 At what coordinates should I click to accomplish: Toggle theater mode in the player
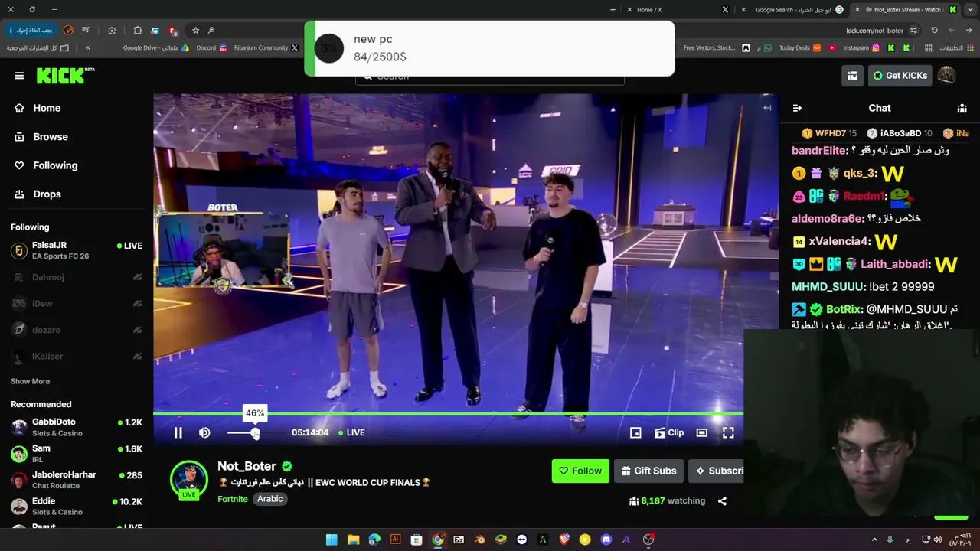[x=701, y=432]
